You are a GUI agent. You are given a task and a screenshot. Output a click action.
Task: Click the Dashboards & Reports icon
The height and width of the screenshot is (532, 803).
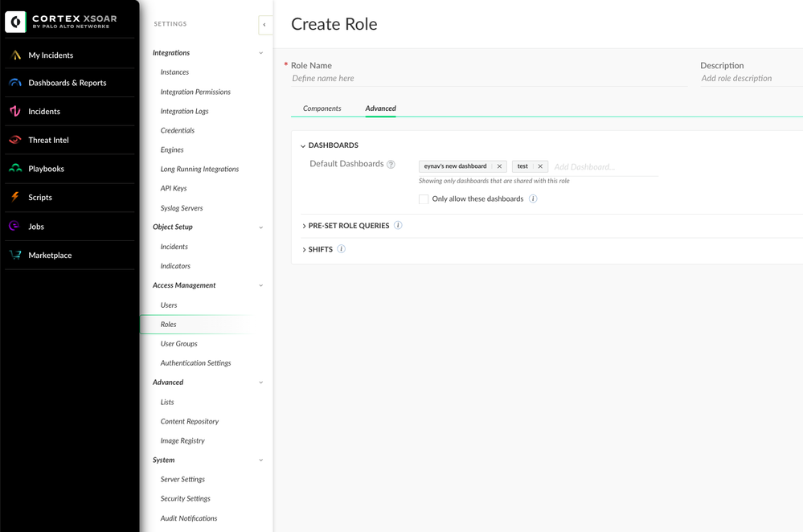15,83
